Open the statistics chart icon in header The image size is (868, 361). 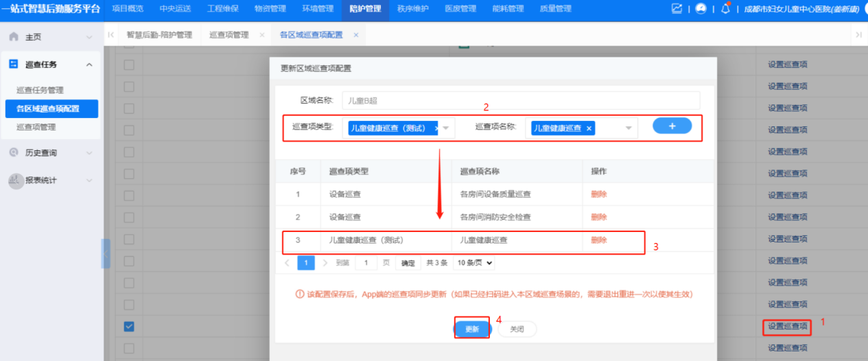pyautogui.click(x=677, y=9)
